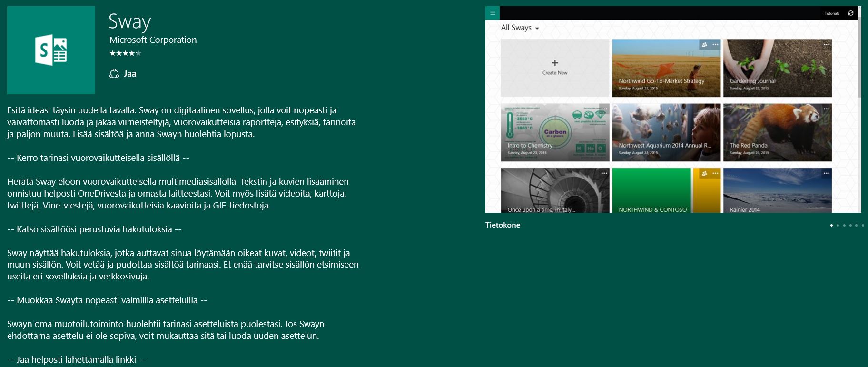Click the four-star rating
Screen dimensions: 868x367
125,53
